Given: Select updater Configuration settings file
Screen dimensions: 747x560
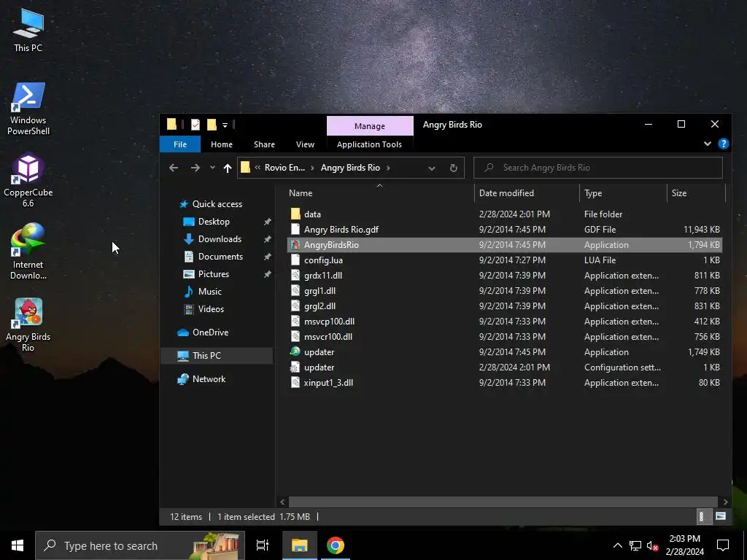Looking at the screenshot, I should [x=505, y=367].
